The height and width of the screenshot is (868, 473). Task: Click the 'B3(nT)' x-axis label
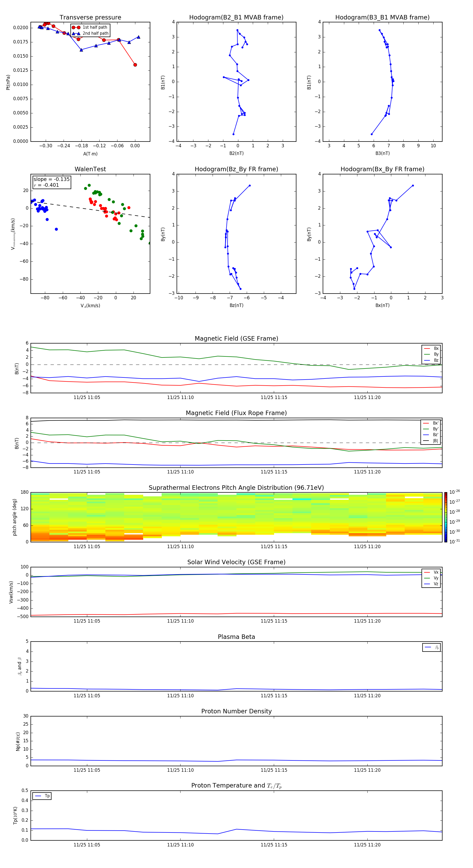click(382, 153)
